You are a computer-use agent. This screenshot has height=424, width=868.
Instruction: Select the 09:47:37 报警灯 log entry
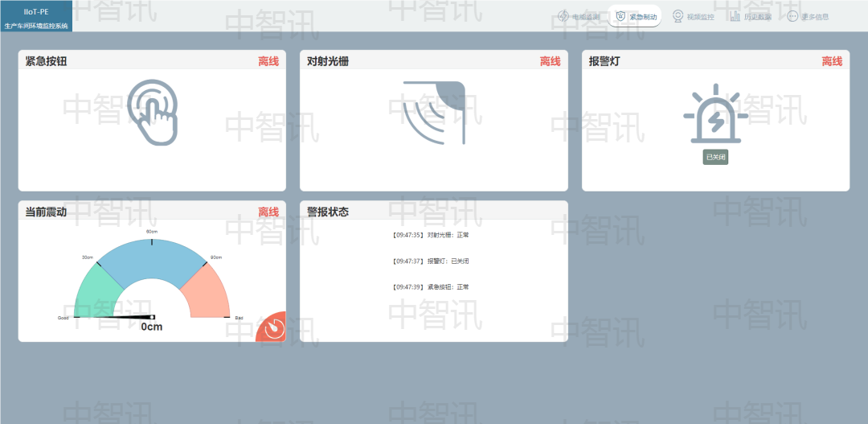(430, 261)
